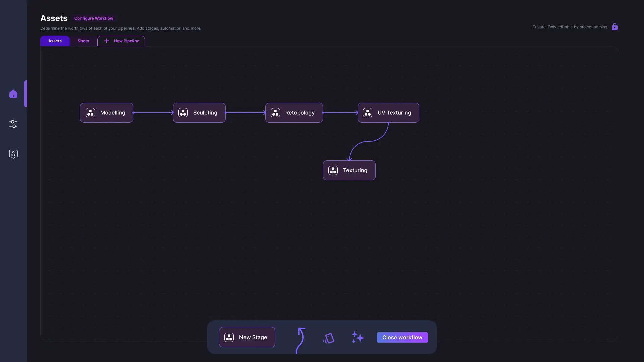Click the purple lock privacy icon
This screenshot has height=362, width=644.
pyautogui.click(x=615, y=27)
